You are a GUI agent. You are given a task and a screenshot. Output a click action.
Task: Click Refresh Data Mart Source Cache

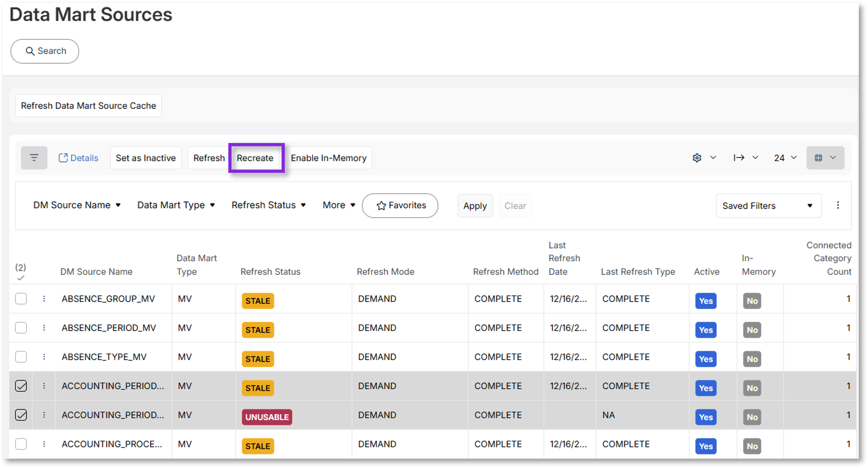point(88,106)
